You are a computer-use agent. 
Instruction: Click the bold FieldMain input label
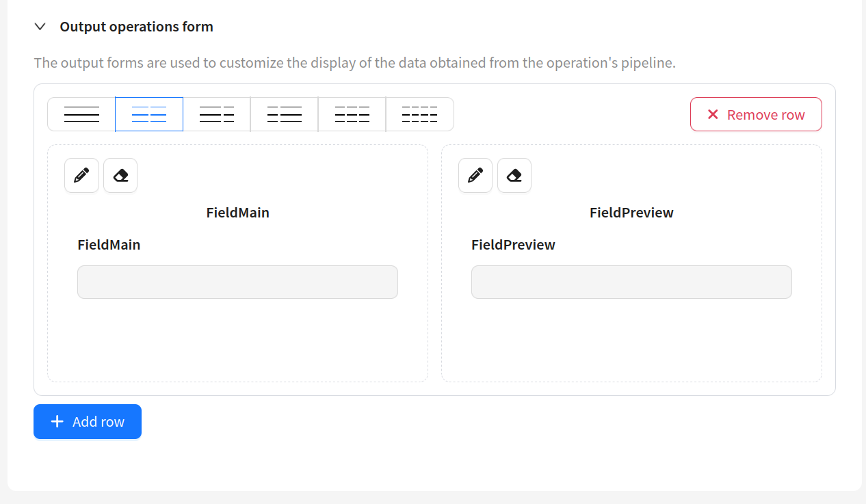click(x=109, y=245)
